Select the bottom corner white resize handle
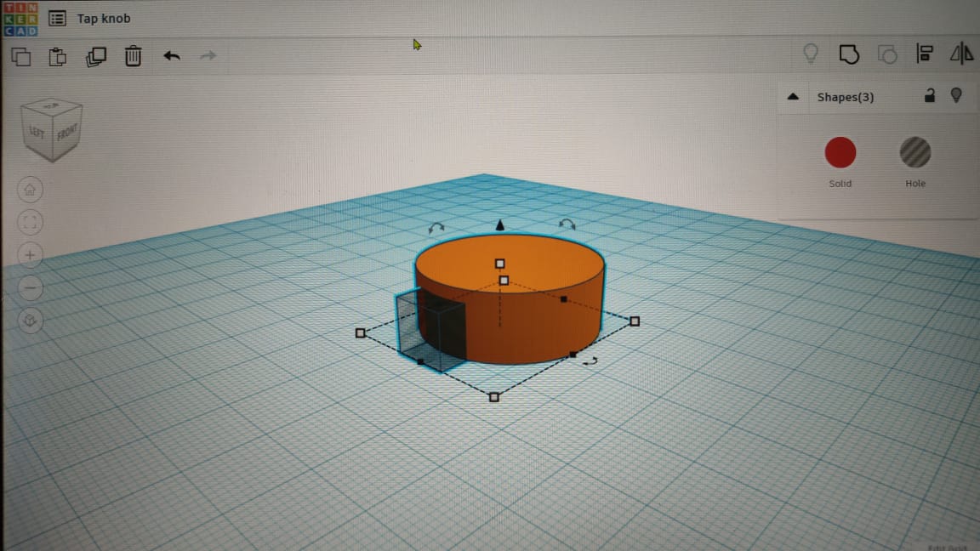Screen dimensions: 980x551 (x=494, y=397)
